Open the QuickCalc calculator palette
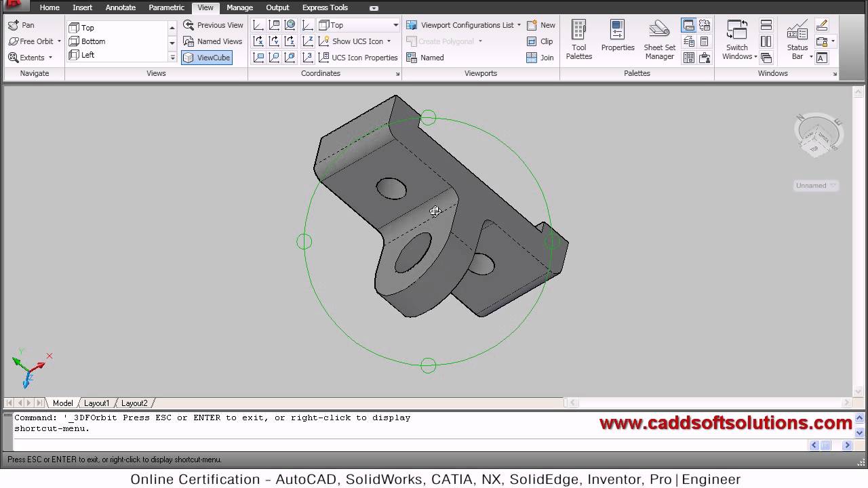868x488 pixels. pyautogui.click(x=704, y=42)
